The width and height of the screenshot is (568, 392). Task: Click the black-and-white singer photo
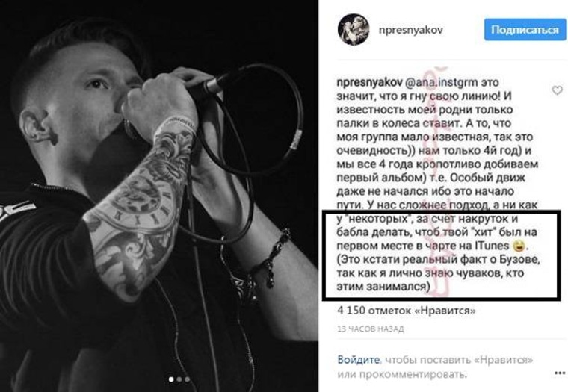(159, 196)
